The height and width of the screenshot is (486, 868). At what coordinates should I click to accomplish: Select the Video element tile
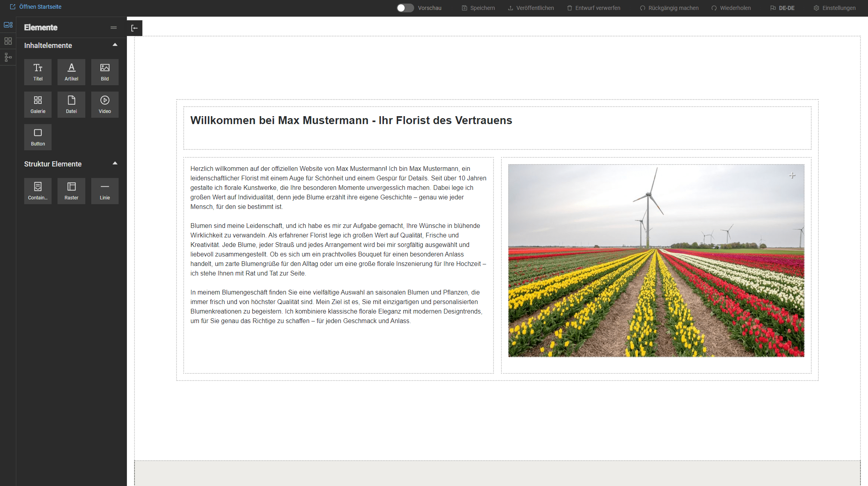105,104
